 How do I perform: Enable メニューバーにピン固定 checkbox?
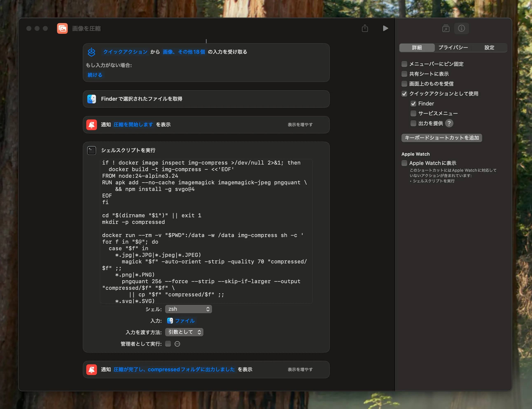pos(404,64)
